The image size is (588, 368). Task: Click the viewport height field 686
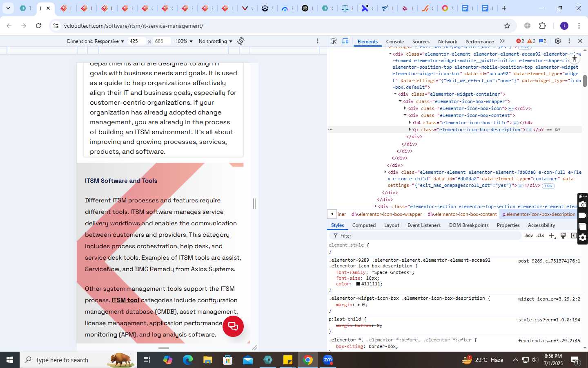coord(162,41)
